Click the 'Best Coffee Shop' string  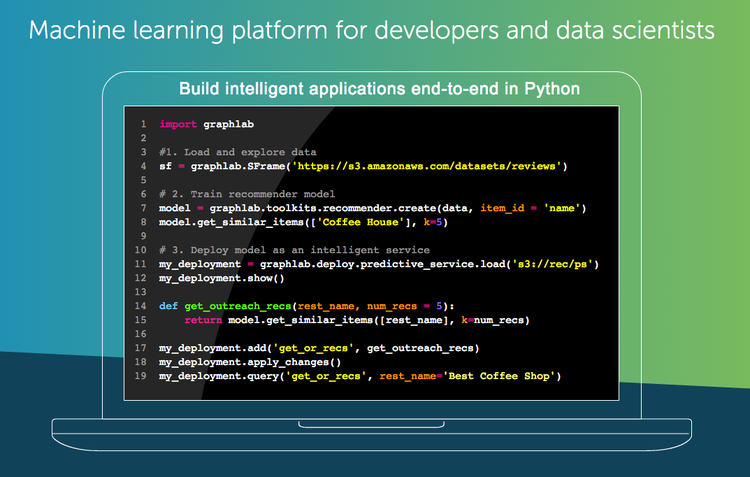501,375
